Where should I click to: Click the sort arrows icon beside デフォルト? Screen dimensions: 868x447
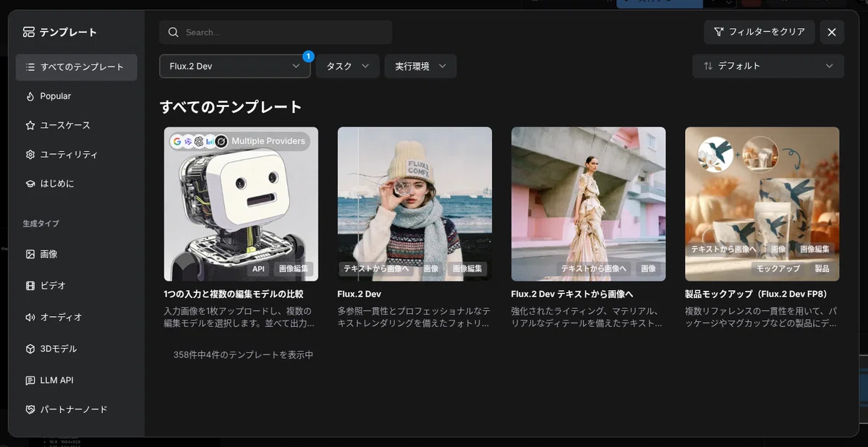(707, 66)
